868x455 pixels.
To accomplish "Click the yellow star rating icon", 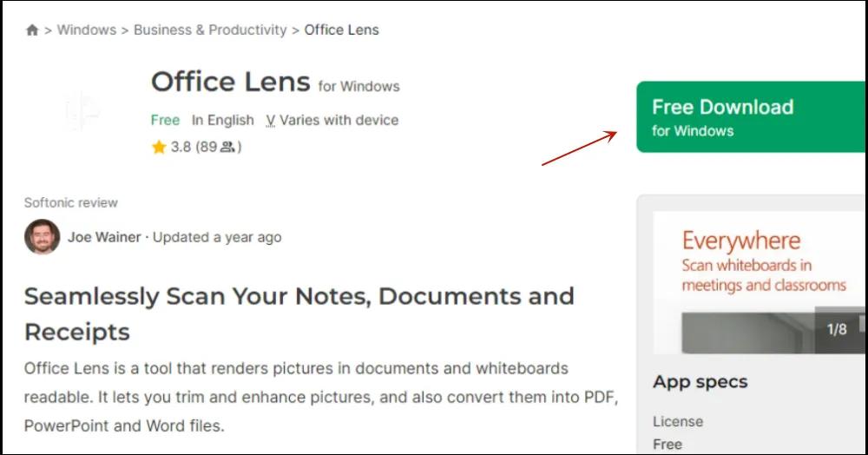I will [158, 147].
